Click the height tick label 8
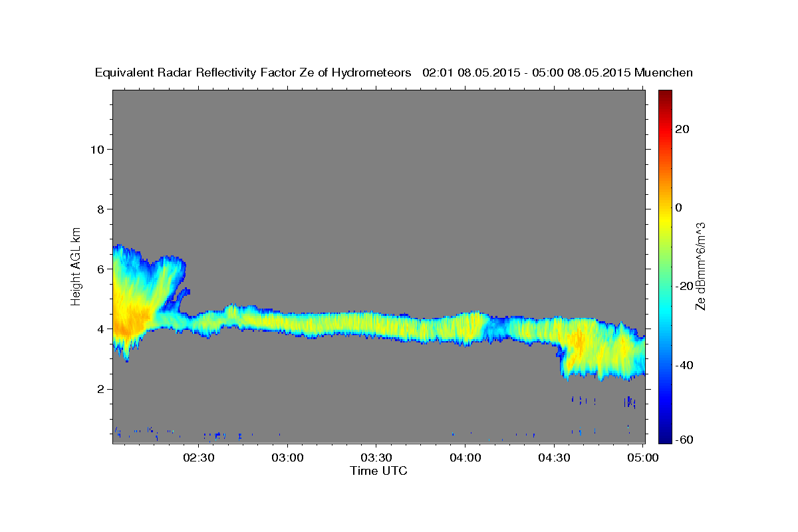This screenshot has width=798, height=532. [100, 209]
